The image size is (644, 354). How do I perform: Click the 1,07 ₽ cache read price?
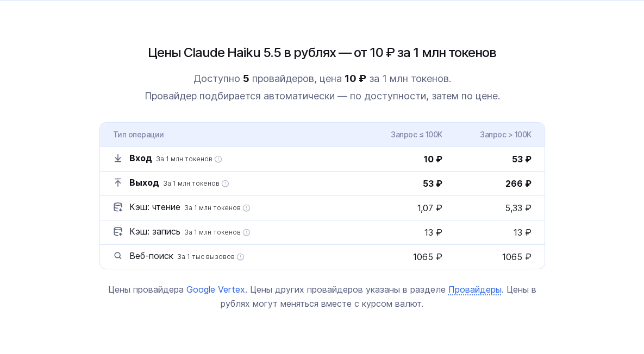(x=430, y=208)
